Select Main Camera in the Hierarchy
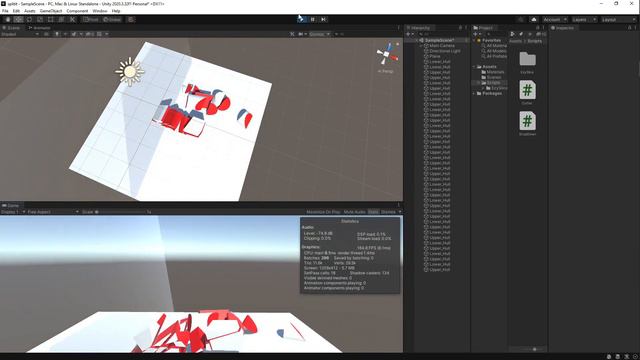 coord(442,46)
